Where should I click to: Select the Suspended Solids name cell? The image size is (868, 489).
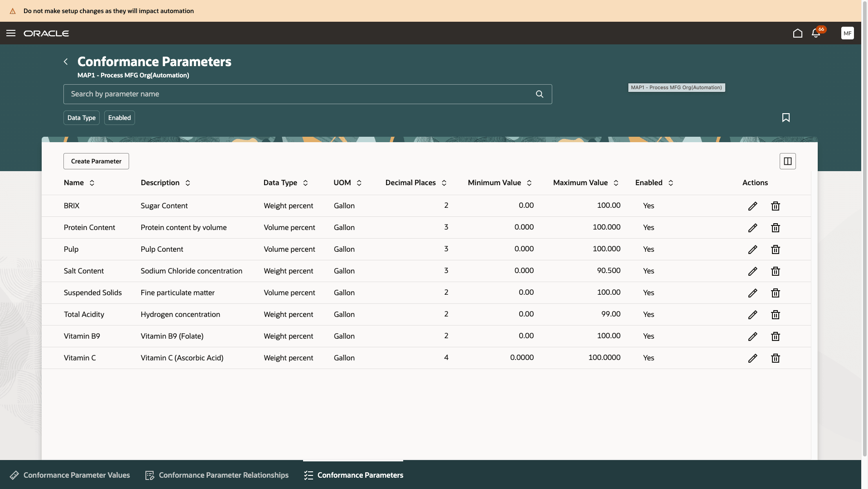93,293
